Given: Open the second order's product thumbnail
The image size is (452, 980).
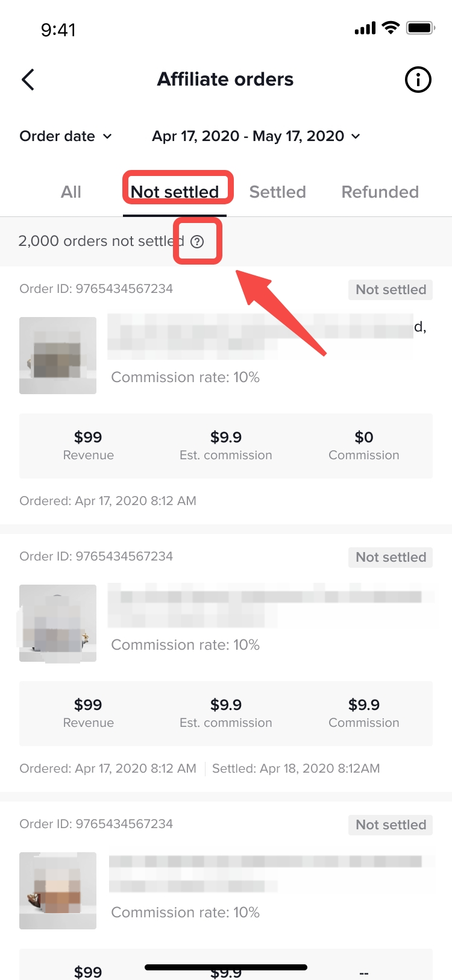Looking at the screenshot, I should click(x=58, y=623).
